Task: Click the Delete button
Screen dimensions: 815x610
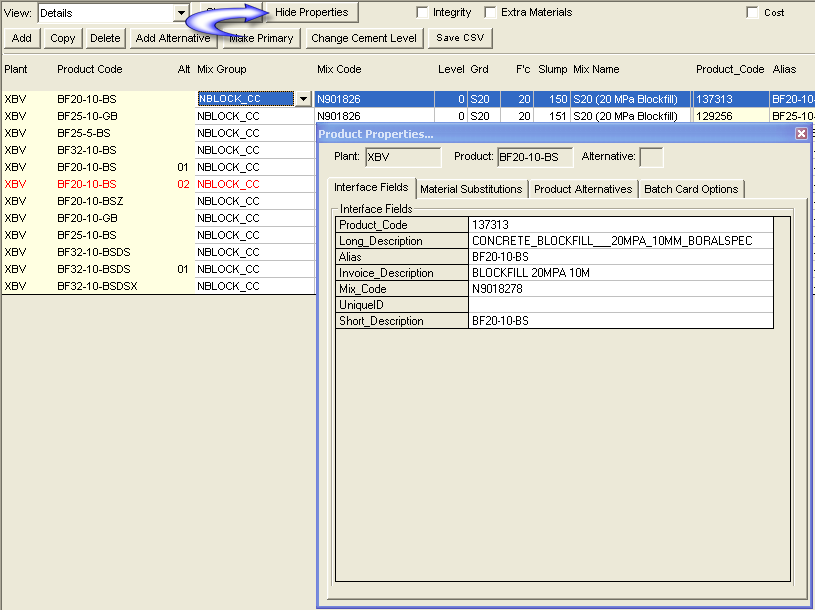Action: tap(105, 38)
